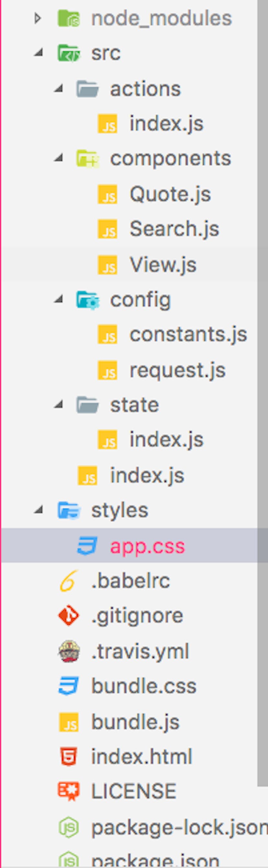
Task: Click the CSS icon of bundle.css
Action: click(69, 686)
